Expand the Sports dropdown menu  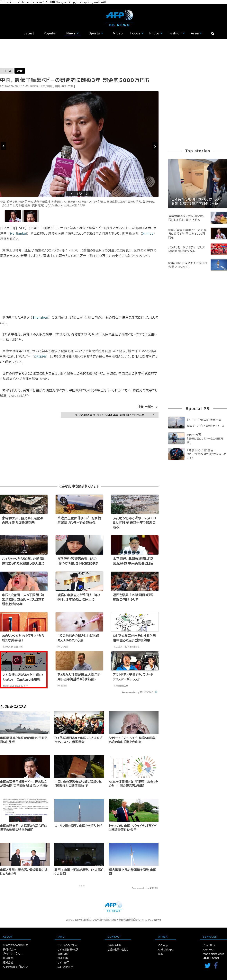[x=95, y=33]
